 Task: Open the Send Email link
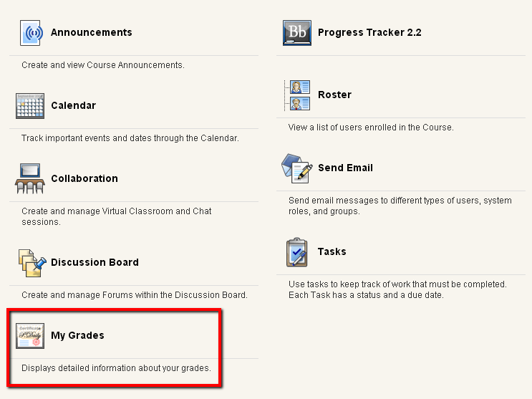345,168
